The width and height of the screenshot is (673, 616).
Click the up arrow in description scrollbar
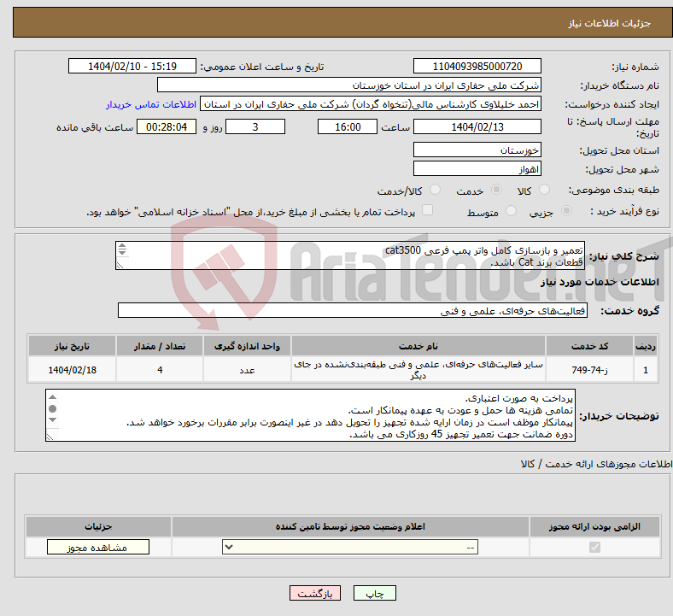pyautogui.click(x=122, y=245)
